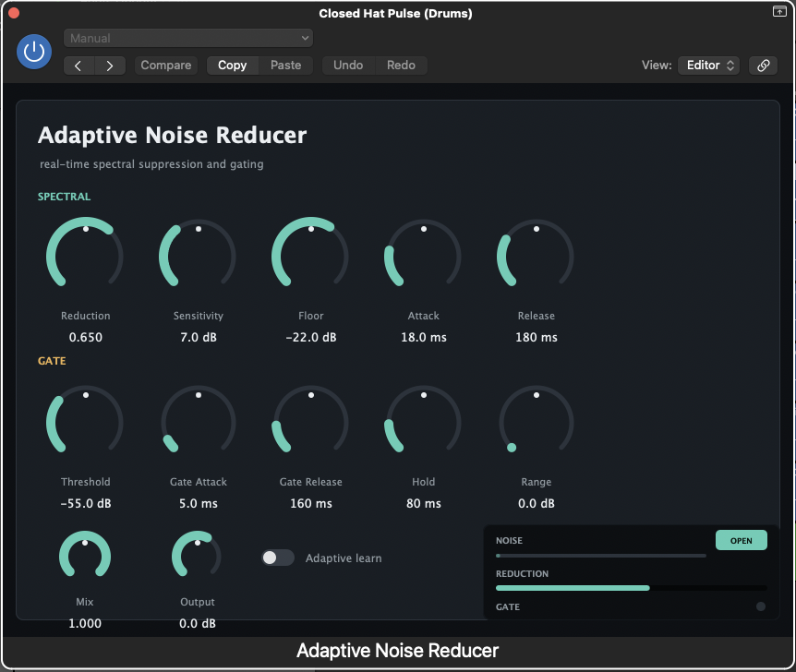Click the SPECTRAL section heading
Screen dimensions: 796x672
(64, 197)
